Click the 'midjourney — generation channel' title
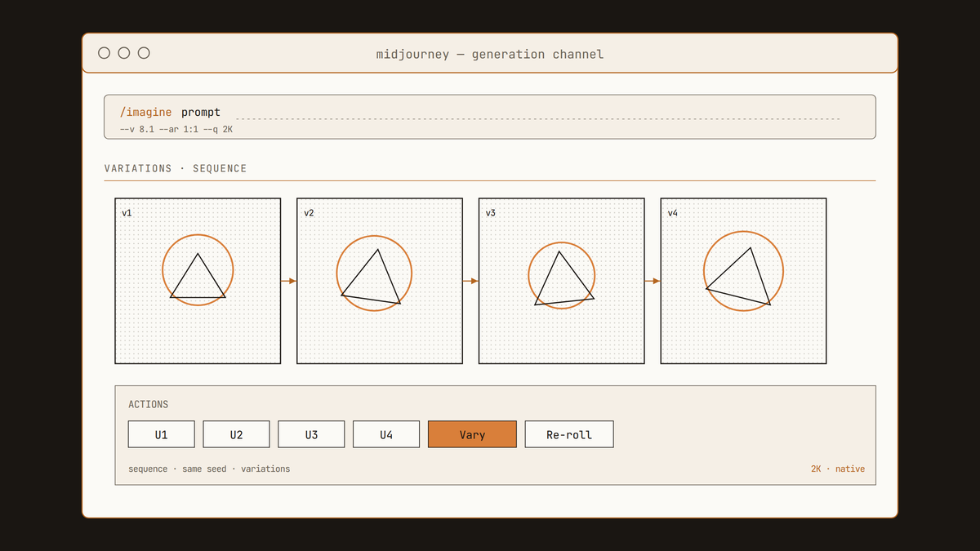The image size is (980, 551). click(490, 55)
